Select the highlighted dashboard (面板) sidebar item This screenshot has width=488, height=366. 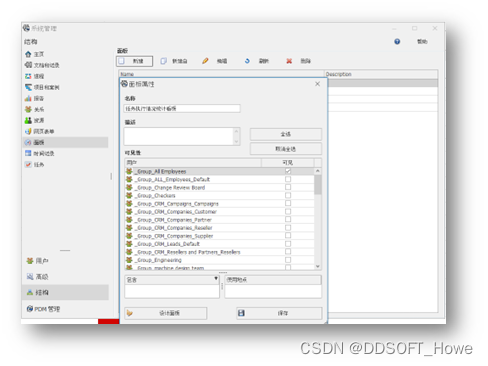click(x=66, y=142)
